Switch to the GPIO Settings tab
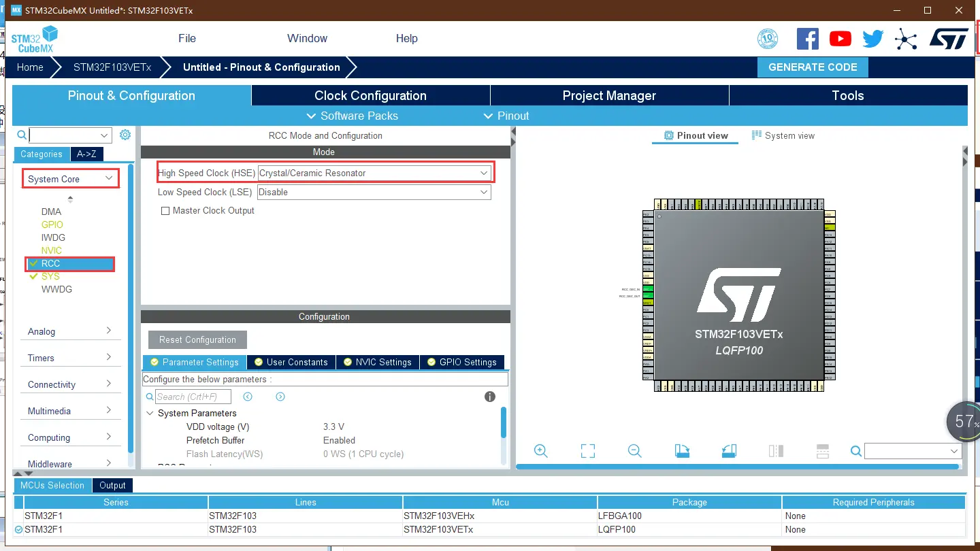 tap(462, 362)
